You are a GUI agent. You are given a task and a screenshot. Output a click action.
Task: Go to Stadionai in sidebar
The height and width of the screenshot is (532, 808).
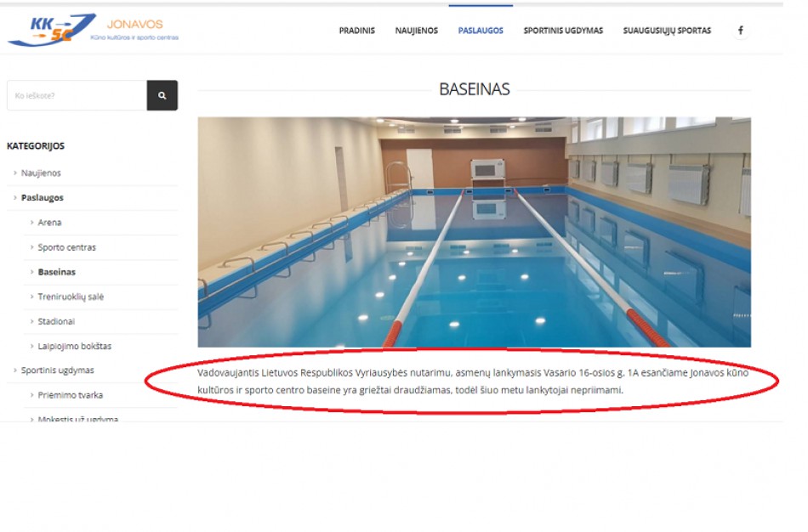point(56,321)
